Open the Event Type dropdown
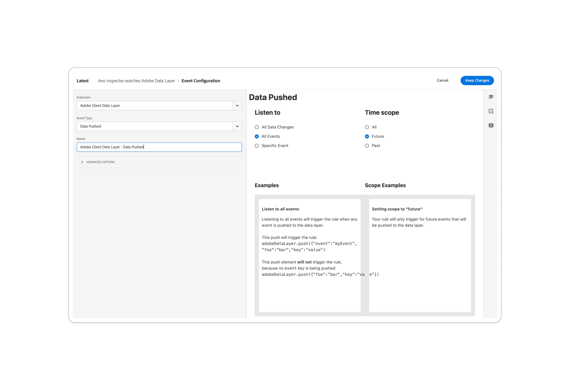This screenshot has height=392, width=570. 237,126
